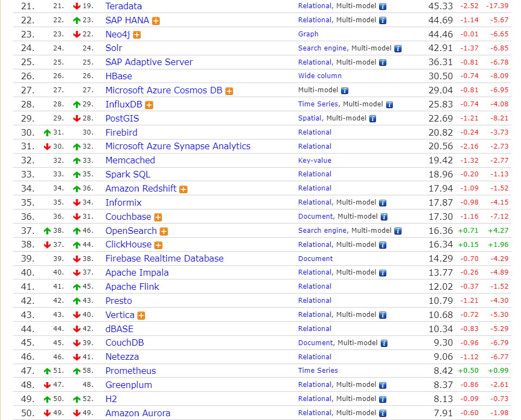Open the dBASE link
Viewport: 521px width, 420px height.
(x=120, y=329)
